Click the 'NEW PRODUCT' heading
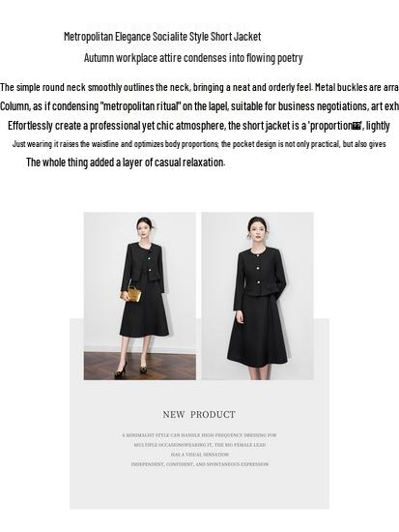The image size is (399, 532). (x=199, y=414)
